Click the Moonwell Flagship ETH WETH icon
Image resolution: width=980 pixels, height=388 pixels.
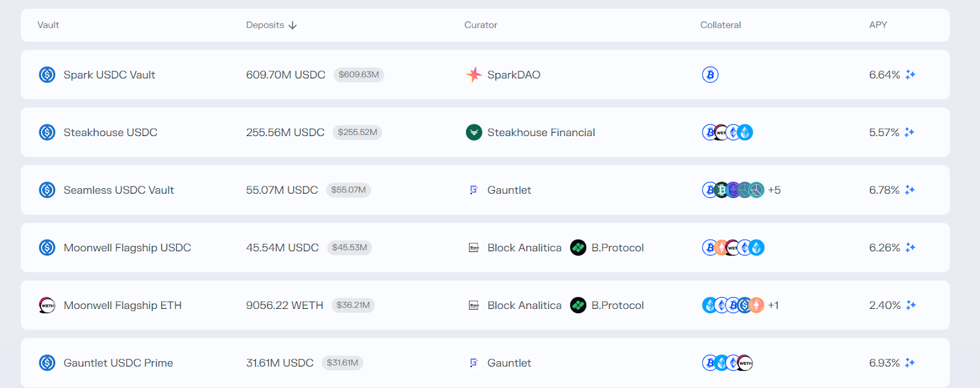[47, 305]
